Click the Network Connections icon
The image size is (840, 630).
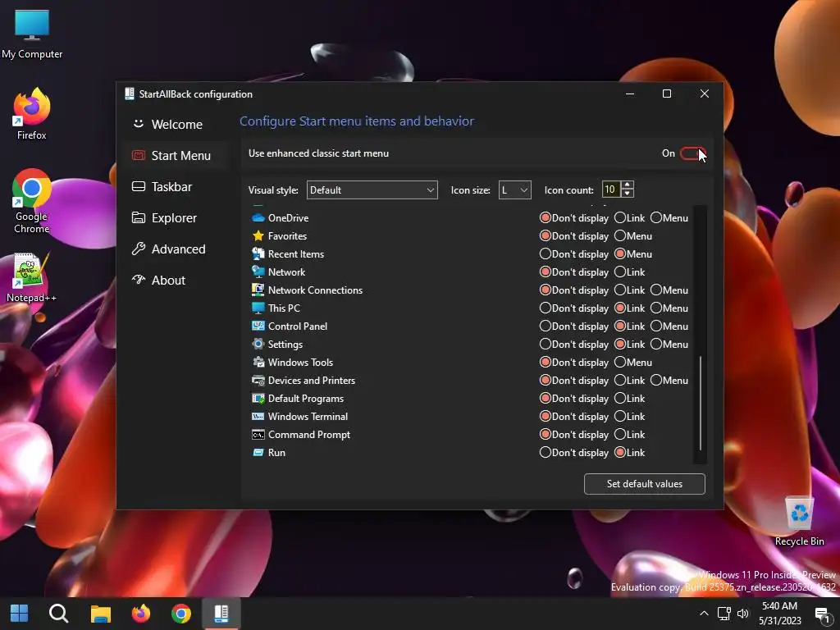click(258, 290)
